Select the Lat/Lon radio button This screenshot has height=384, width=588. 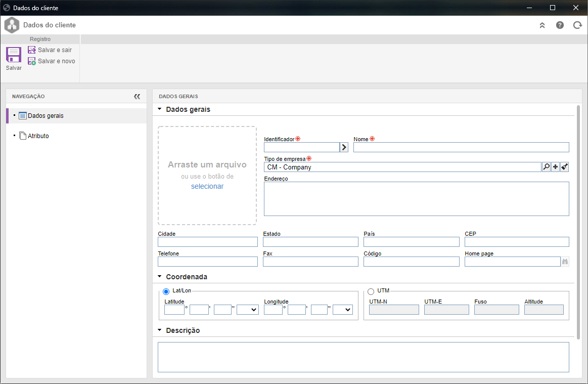point(166,291)
